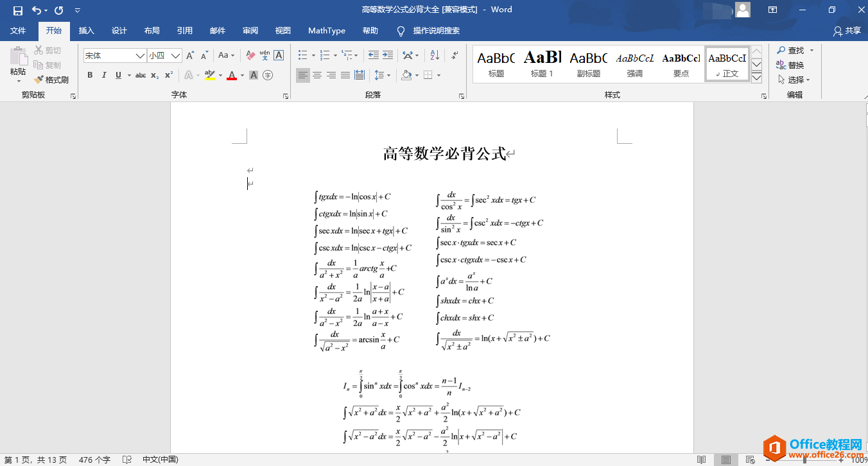Switch to web layout view icon

tap(750, 460)
